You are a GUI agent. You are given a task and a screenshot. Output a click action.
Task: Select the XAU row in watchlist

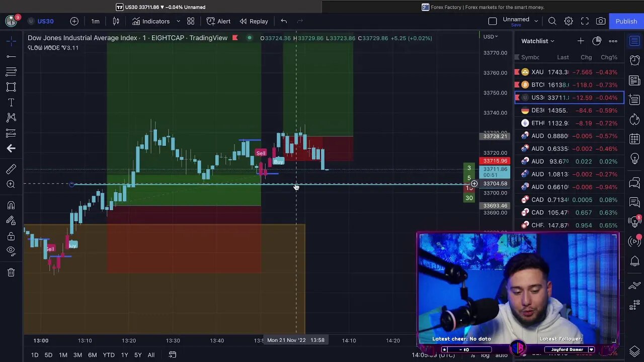point(570,72)
